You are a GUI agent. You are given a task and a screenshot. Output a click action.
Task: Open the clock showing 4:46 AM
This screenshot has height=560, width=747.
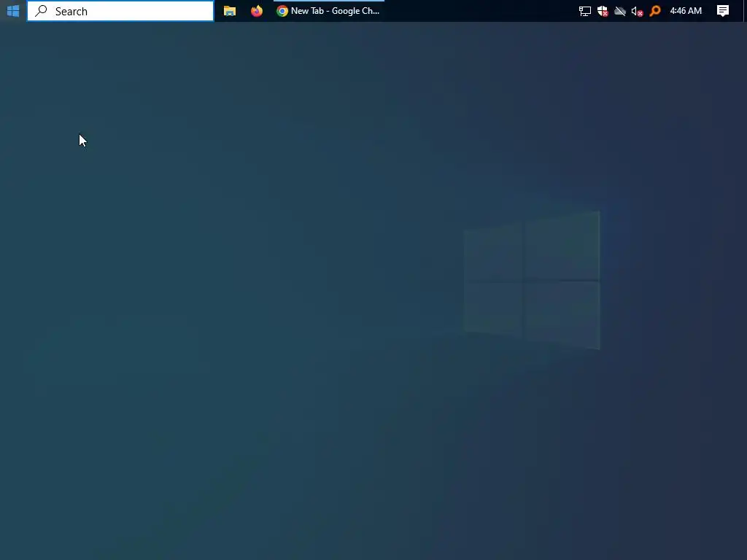click(x=686, y=10)
